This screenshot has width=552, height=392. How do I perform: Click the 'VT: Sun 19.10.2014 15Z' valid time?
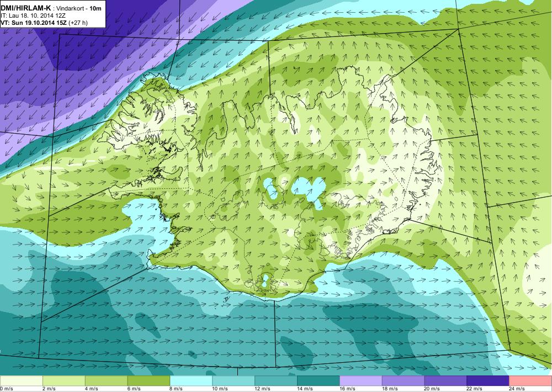coord(34,23)
